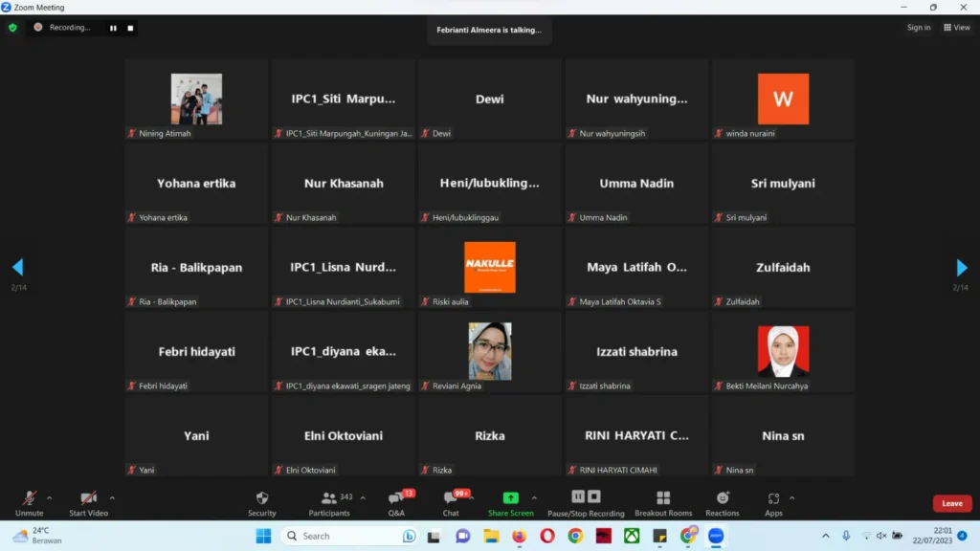This screenshot has height=551, width=980.
Task: Click Share Screen button
Action: coord(511,503)
